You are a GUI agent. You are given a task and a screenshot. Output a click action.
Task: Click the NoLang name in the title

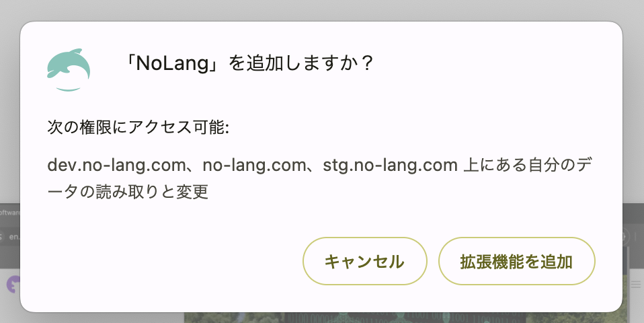173,64
